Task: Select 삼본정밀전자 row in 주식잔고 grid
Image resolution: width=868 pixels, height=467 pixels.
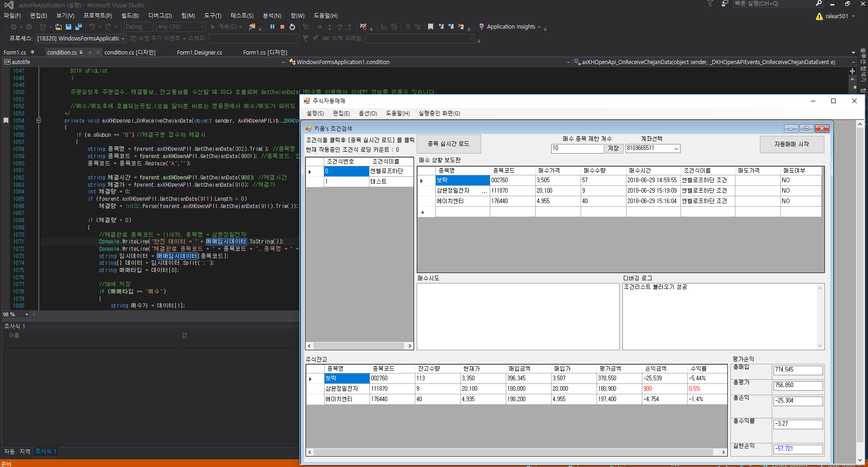Action: coord(517,389)
